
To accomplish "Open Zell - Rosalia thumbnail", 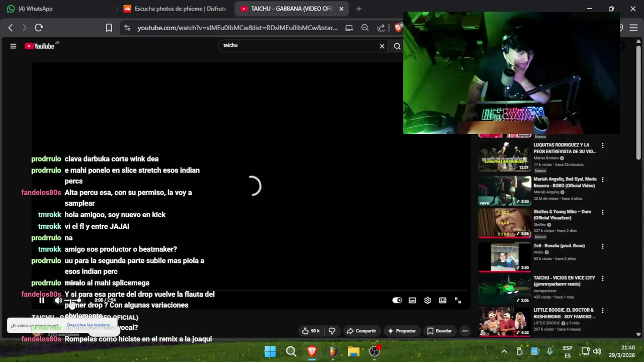I will [x=505, y=257].
